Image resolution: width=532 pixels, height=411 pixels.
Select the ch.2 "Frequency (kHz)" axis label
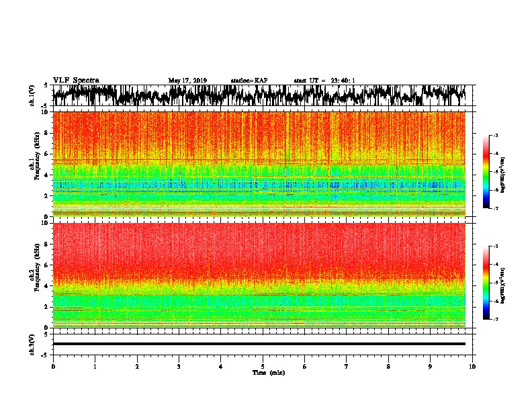[x=38, y=268]
